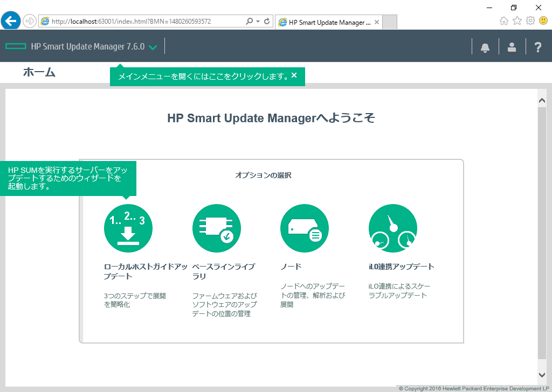
Task: Click the iLO連携によるスケーラブルアップデート description
Action: pyautogui.click(x=399, y=291)
